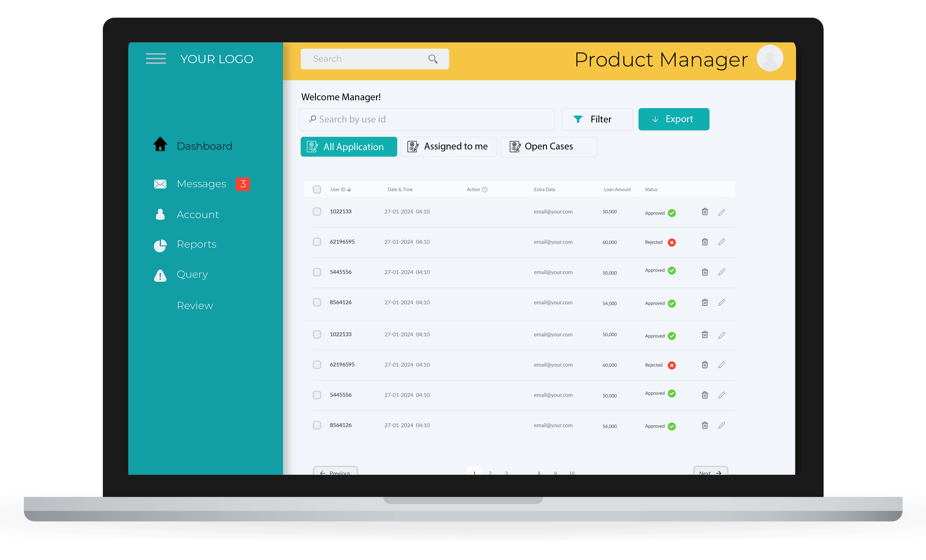The image size is (926, 560).
Task: Click the Welcome Manager! heading
Action: coord(341,97)
